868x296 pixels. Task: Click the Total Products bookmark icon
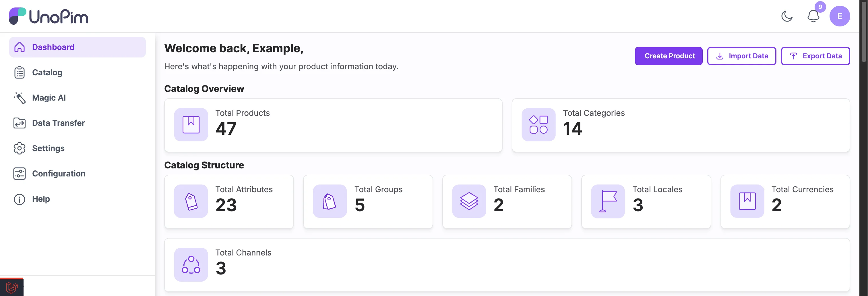pos(191,124)
